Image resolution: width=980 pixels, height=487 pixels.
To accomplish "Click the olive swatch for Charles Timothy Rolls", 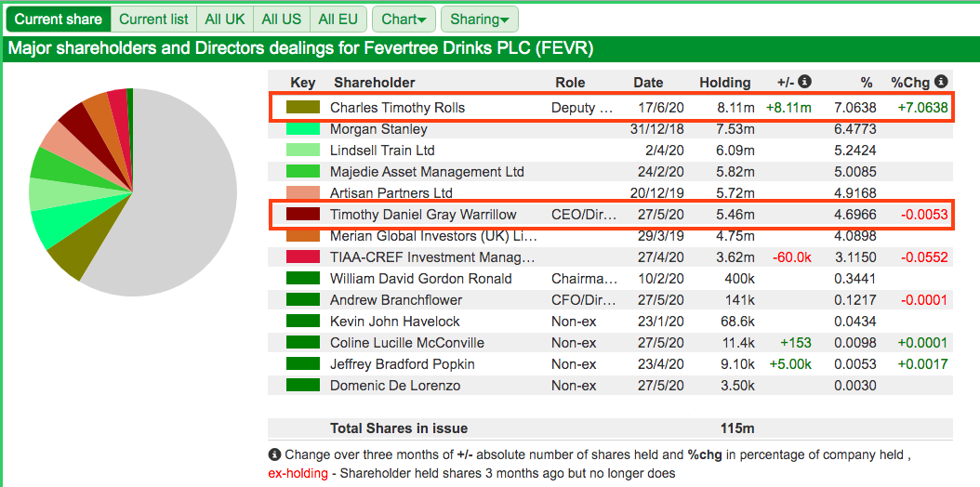I will [303, 108].
